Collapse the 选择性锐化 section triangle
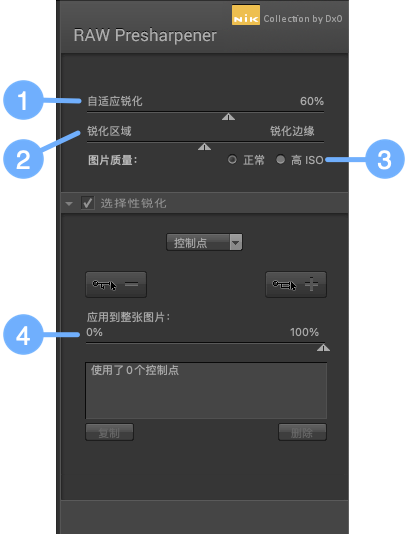 point(69,204)
